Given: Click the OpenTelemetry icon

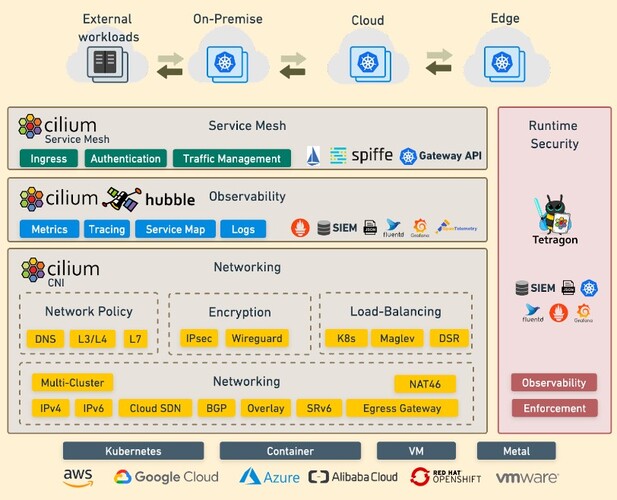Looking at the screenshot, I should [456, 227].
